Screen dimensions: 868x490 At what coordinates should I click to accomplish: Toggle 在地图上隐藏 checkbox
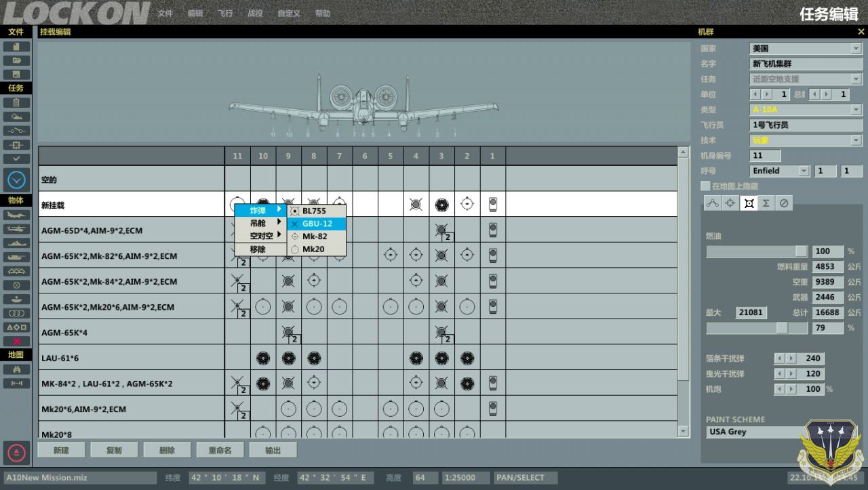click(705, 186)
